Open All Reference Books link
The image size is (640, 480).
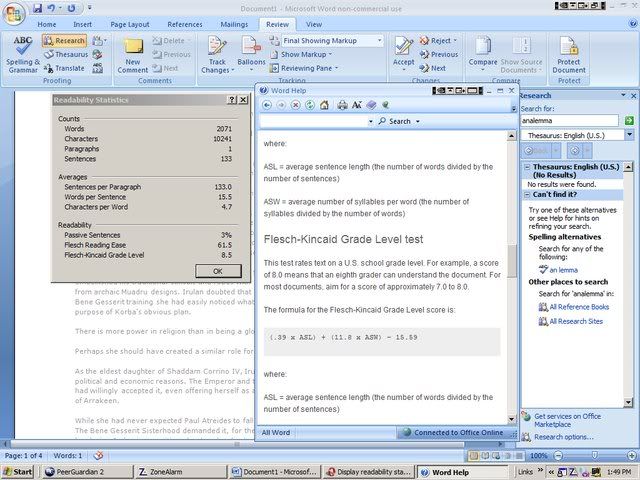pyautogui.click(x=579, y=307)
